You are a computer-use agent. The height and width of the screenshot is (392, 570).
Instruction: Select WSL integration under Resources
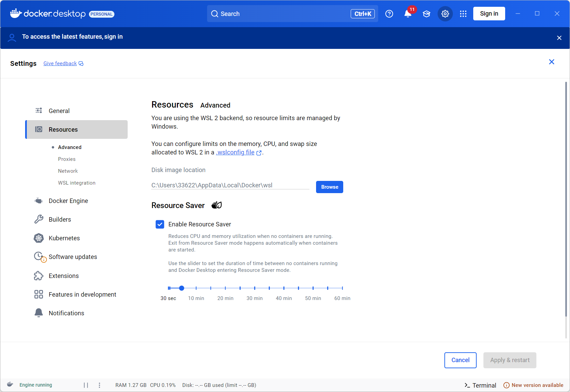(77, 183)
